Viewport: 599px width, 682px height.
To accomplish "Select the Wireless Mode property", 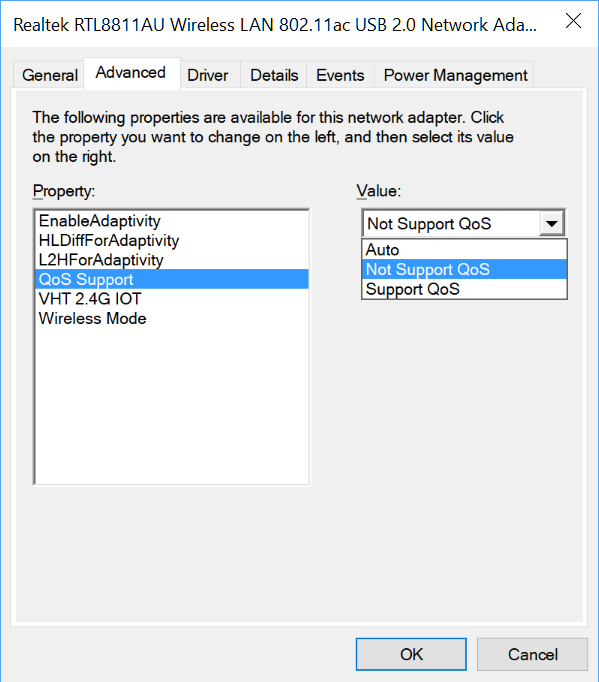I will 172,318.
